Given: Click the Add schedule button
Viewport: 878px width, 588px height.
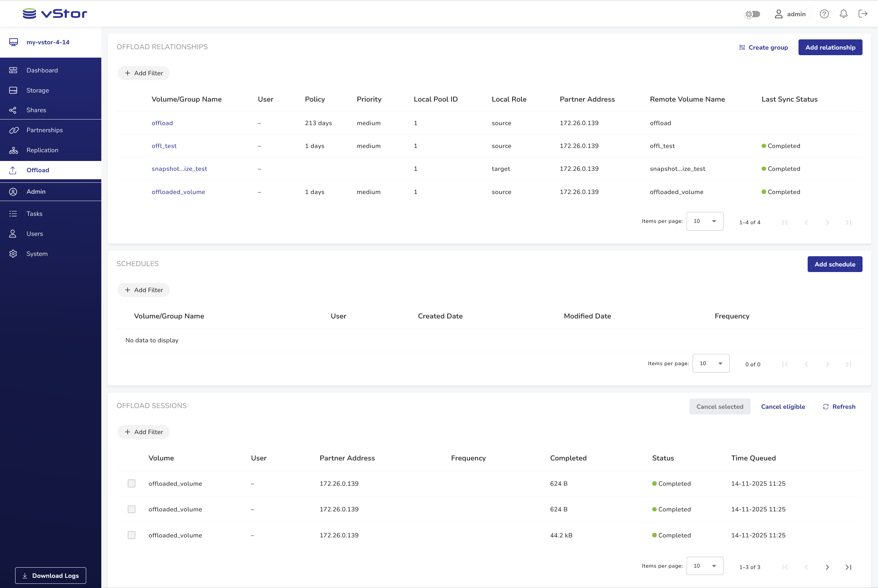Looking at the screenshot, I should [x=834, y=264].
